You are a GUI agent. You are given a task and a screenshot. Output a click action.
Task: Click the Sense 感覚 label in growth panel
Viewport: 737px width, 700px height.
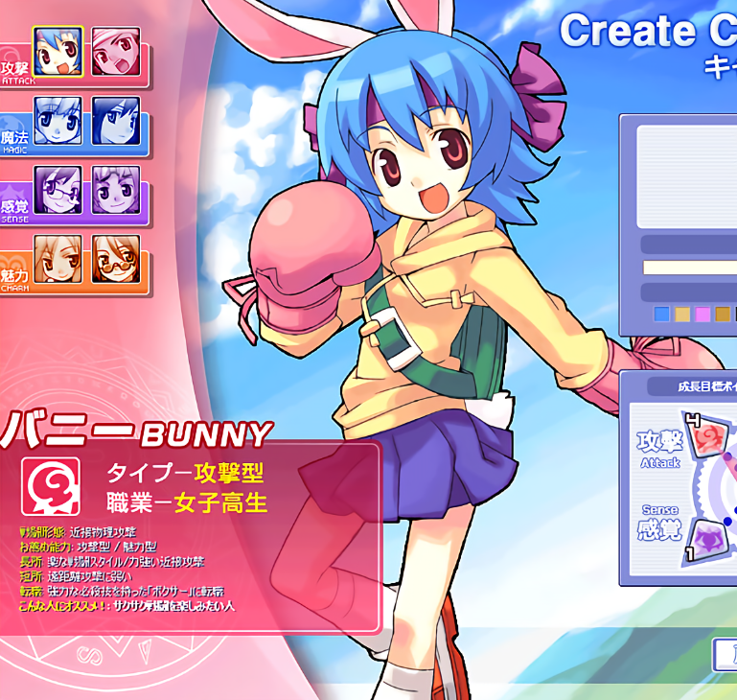[x=660, y=523]
